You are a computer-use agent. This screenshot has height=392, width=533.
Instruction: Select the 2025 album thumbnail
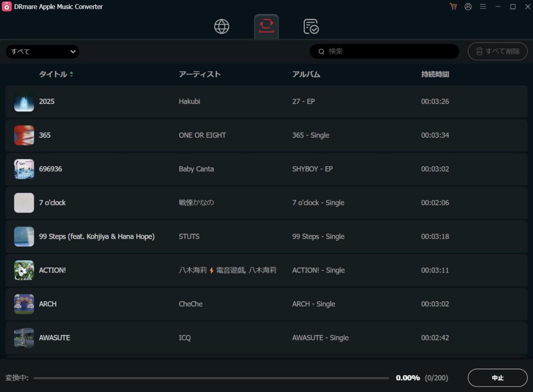(24, 102)
